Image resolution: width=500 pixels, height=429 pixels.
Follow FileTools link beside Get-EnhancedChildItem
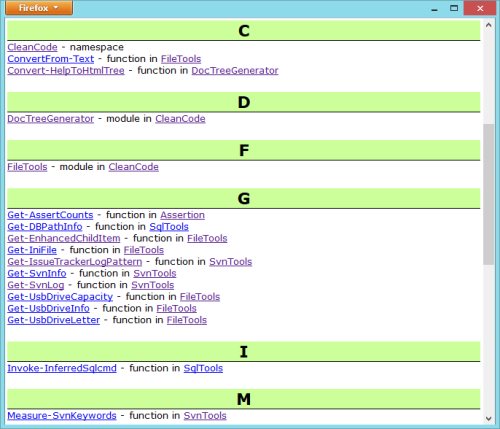tap(207, 238)
